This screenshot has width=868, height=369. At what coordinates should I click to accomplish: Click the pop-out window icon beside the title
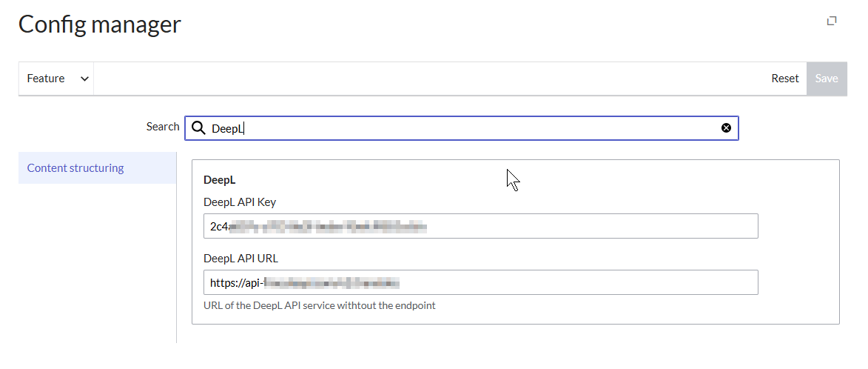click(x=832, y=21)
